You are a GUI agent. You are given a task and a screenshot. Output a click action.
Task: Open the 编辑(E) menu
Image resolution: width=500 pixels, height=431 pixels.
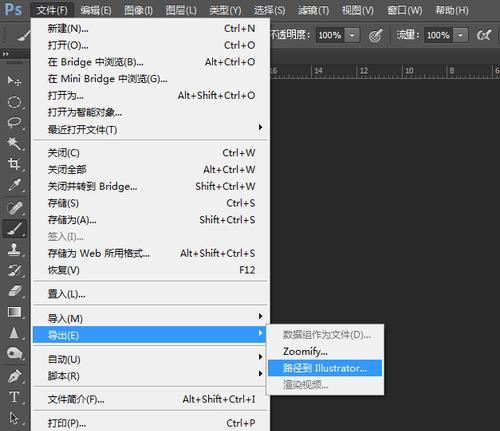[x=96, y=10]
